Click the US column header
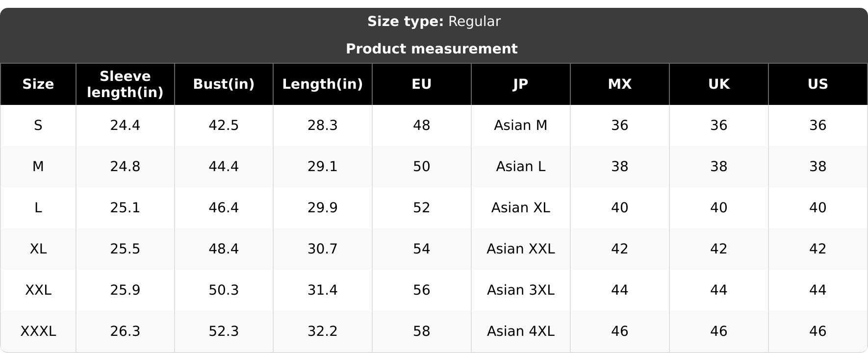868x353 pixels. click(x=818, y=84)
